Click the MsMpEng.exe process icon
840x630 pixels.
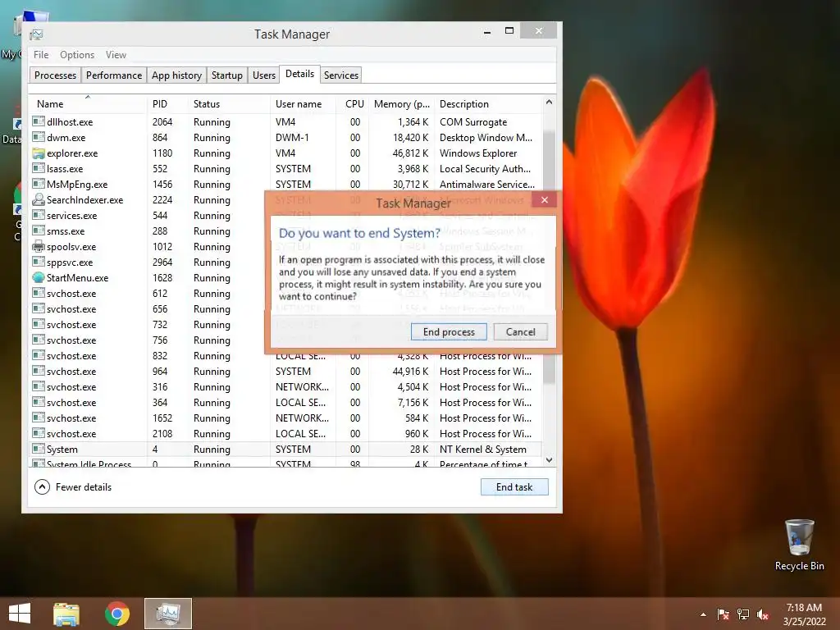(x=38, y=184)
